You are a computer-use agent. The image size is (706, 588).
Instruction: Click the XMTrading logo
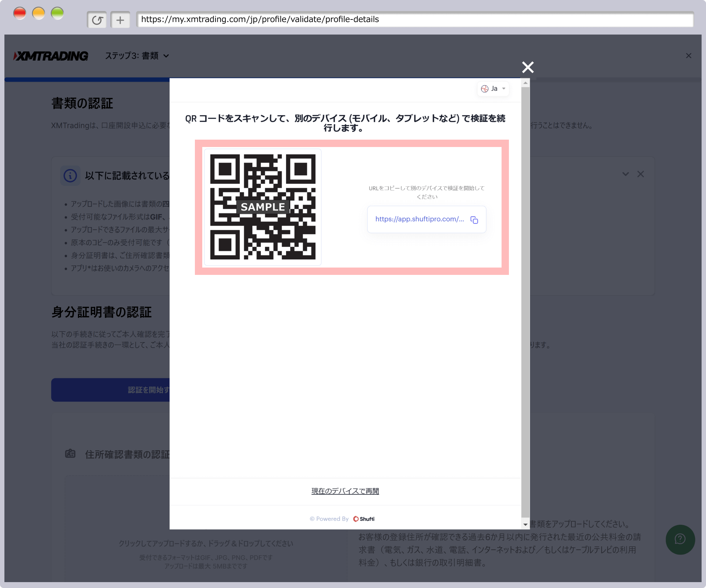51,56
